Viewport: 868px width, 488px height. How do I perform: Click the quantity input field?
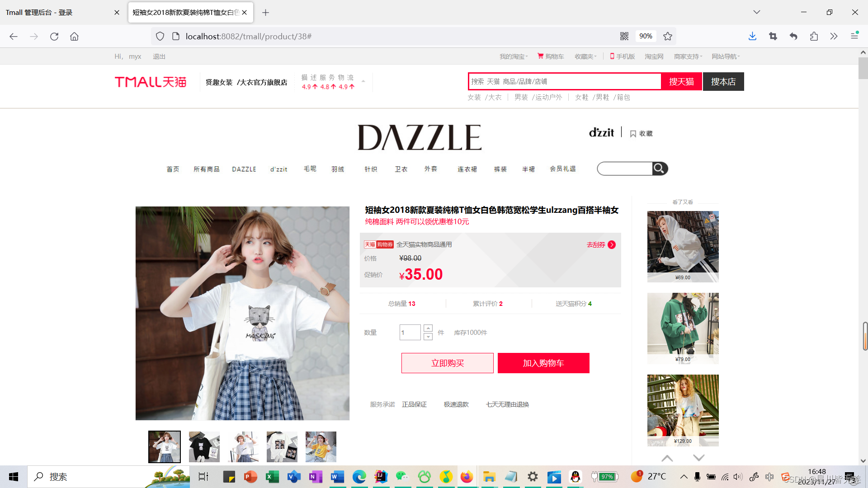[x=410, y=333]
